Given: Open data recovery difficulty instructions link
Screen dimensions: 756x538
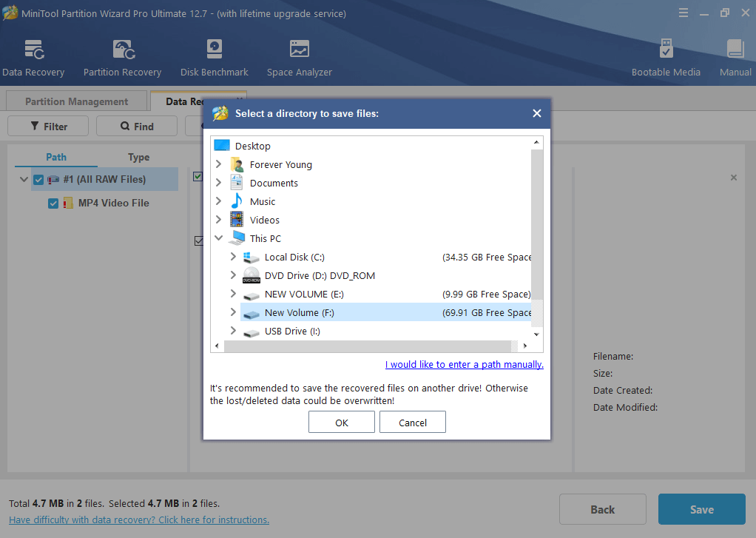Looking at the screenshot, I should coord(139,519).
